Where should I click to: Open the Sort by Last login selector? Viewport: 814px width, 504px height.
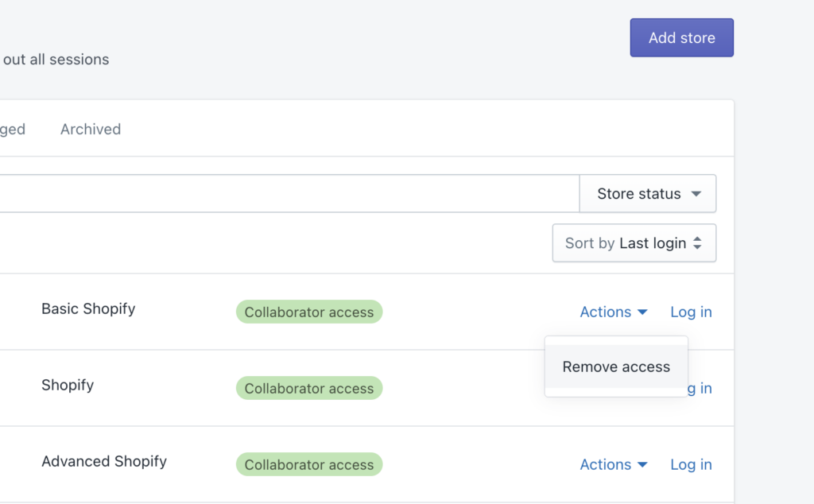click(634, 242)
